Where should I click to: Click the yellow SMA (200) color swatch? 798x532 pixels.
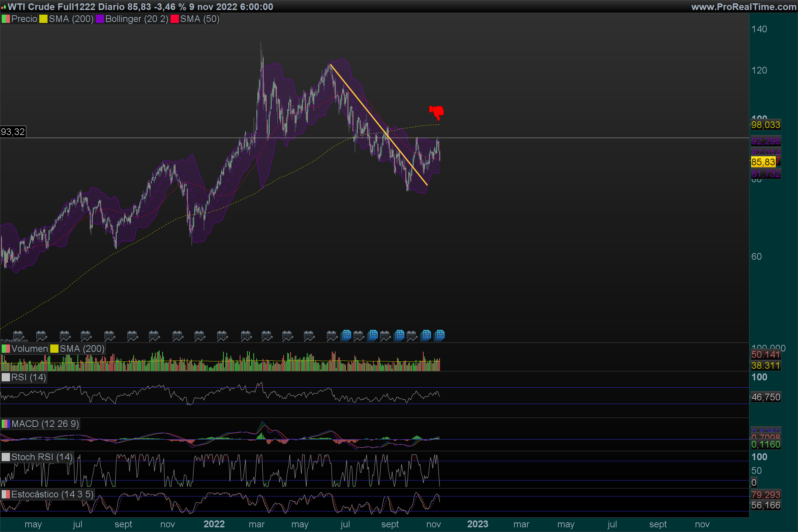43,19
